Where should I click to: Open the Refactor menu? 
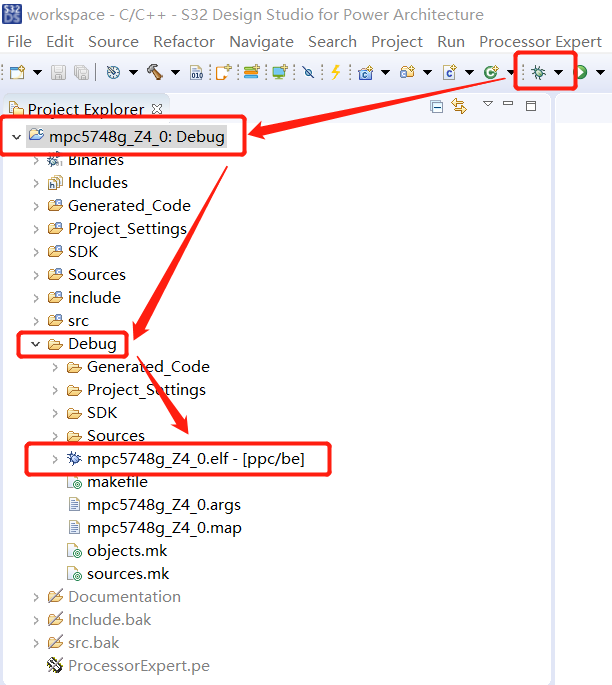tap(184, 42)
